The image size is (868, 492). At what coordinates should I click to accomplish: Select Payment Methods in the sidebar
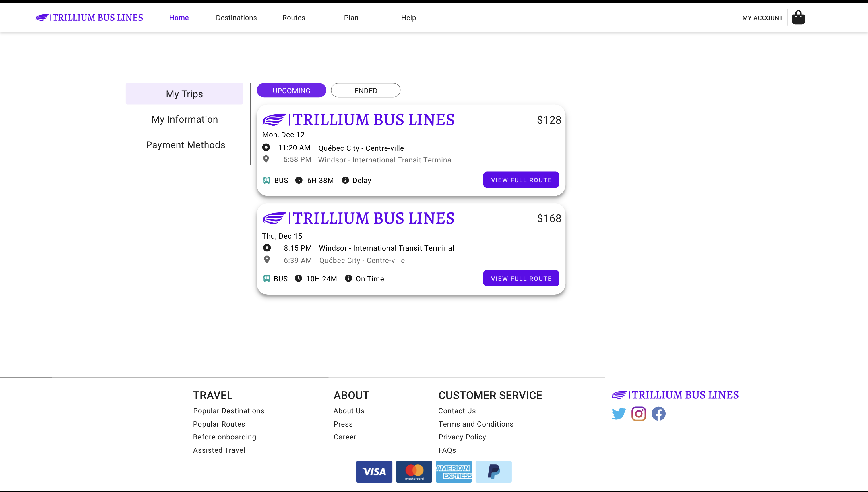click(185, 144)
